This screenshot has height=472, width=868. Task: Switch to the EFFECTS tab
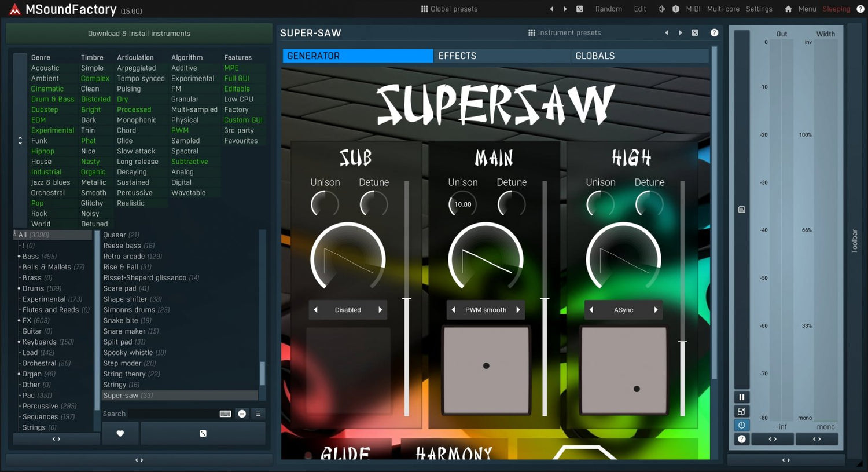(x=457, y=56)
